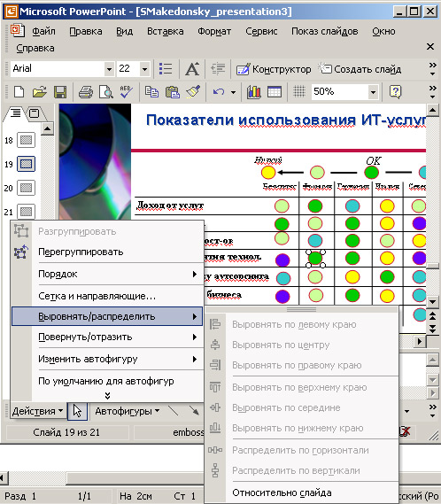Image resolution: width=441 pixels, height=504 pixels.
Task: Click the Undo arrow icon
Action: 219,92
